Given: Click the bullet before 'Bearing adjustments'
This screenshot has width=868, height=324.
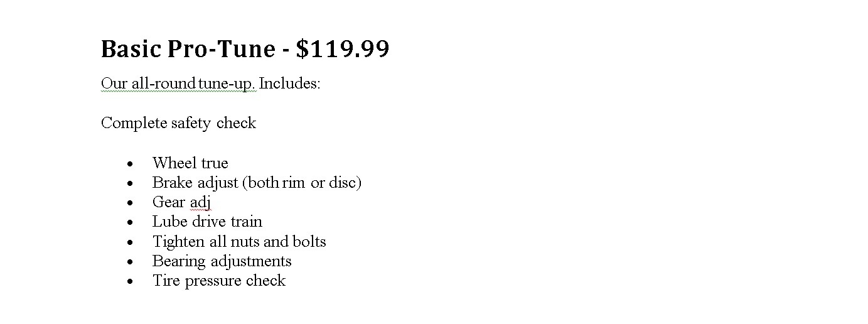Looking at the screenshot, I should [130, 262].
